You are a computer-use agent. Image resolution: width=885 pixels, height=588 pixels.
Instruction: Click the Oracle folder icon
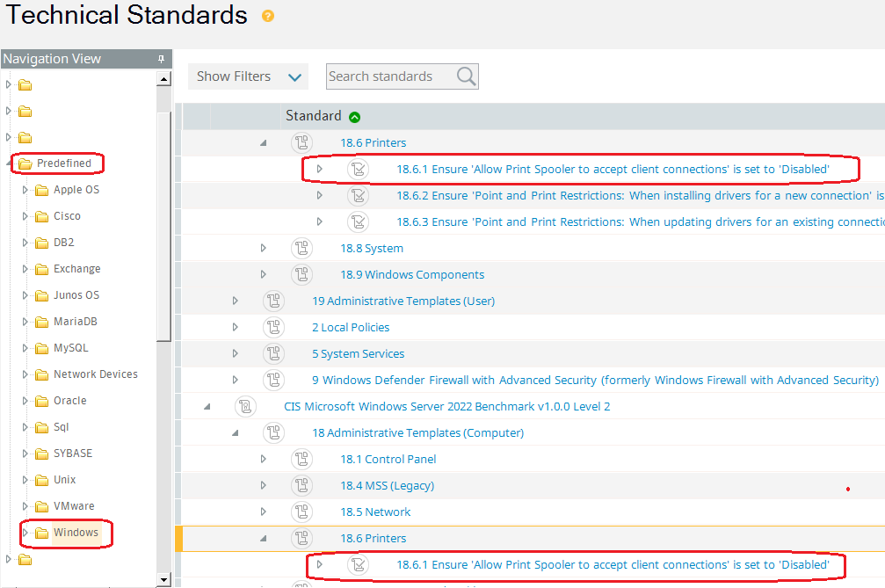42,401
